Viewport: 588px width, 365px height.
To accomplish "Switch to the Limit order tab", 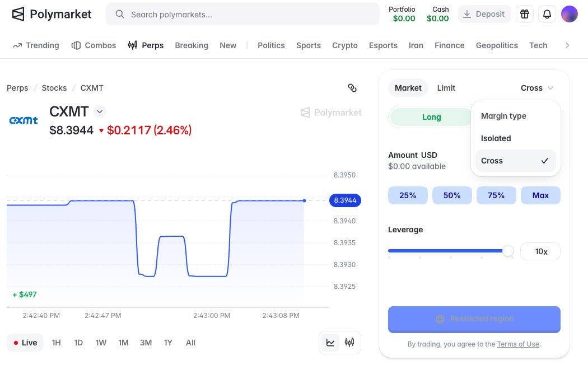I will [x=446, y=88].
